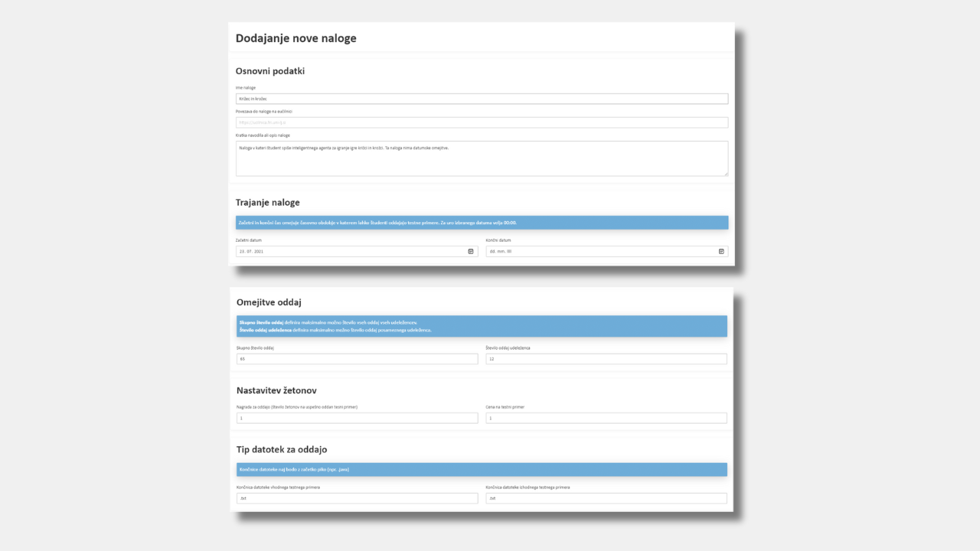Focus the input test case file extension field
Viewport: 980px width, 551px height.
pyautogui.click(x=357, y=498)
